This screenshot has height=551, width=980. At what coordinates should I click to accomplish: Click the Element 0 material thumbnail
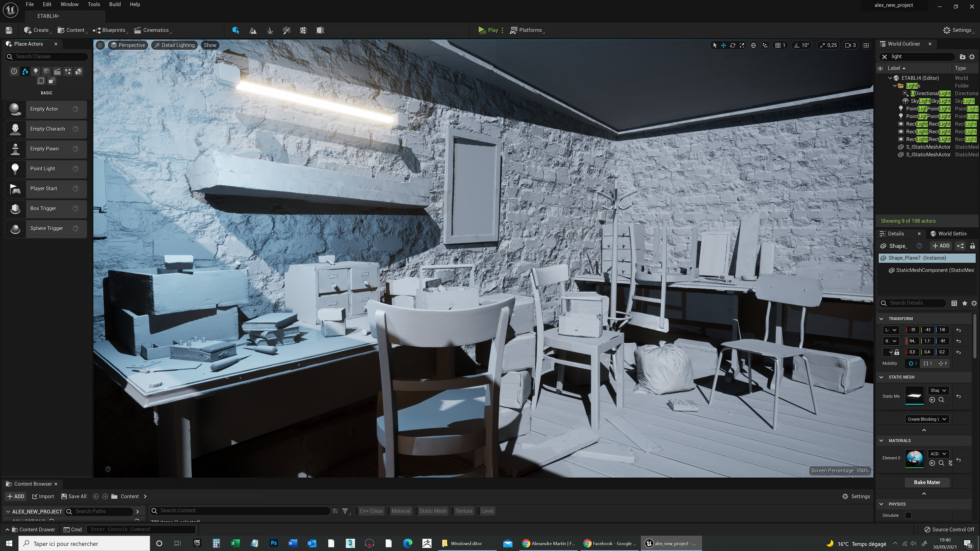pyautogui.click(x=914, y=458)
